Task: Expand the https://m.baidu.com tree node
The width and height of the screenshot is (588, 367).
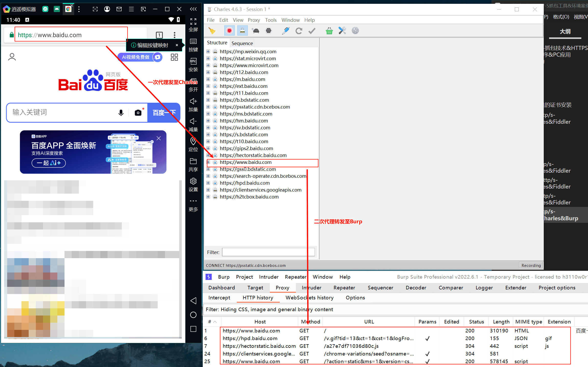Action: coord(208,79)
